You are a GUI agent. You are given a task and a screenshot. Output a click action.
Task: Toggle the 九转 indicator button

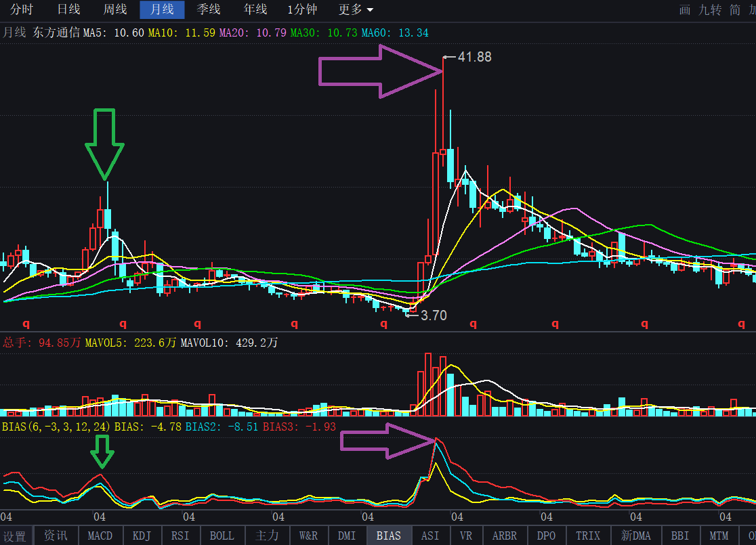coord(710,9)
